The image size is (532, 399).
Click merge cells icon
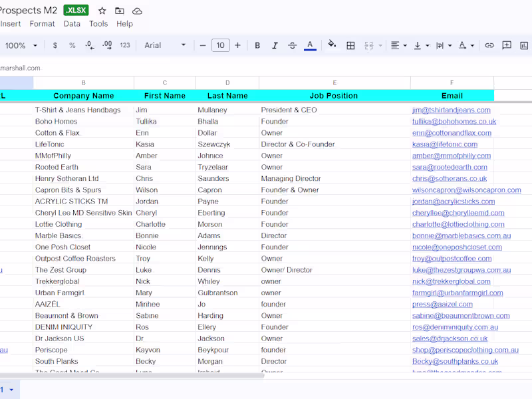[x=369, y=45]
